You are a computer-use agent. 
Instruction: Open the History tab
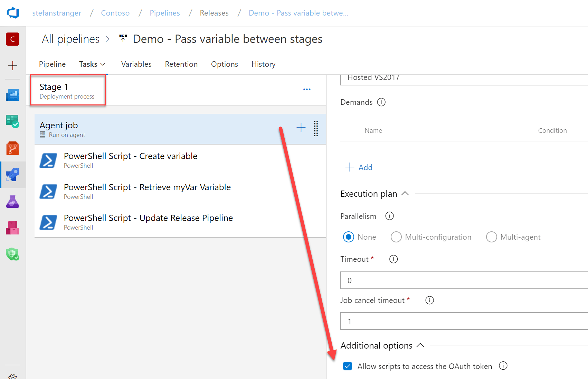263,64
